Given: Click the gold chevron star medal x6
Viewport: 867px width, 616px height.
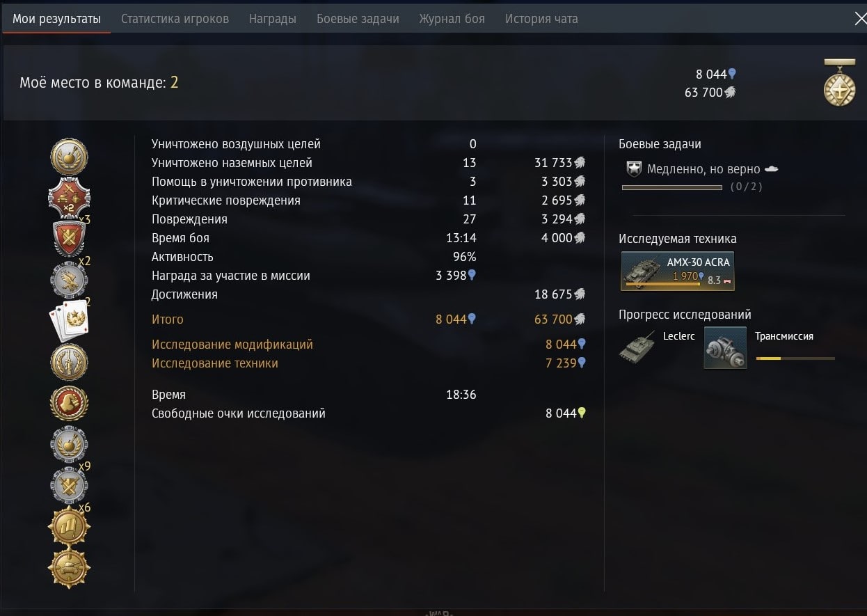Looking at the screenshot, I should coord(69,527).
